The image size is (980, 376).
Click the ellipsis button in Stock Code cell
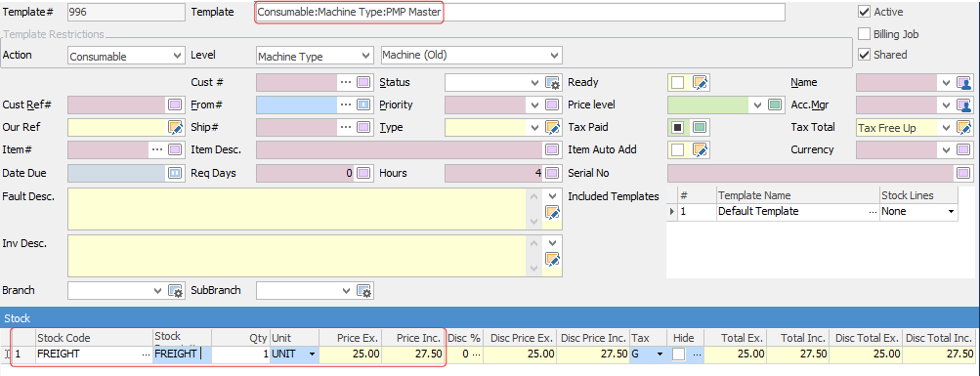pos(146,355)
